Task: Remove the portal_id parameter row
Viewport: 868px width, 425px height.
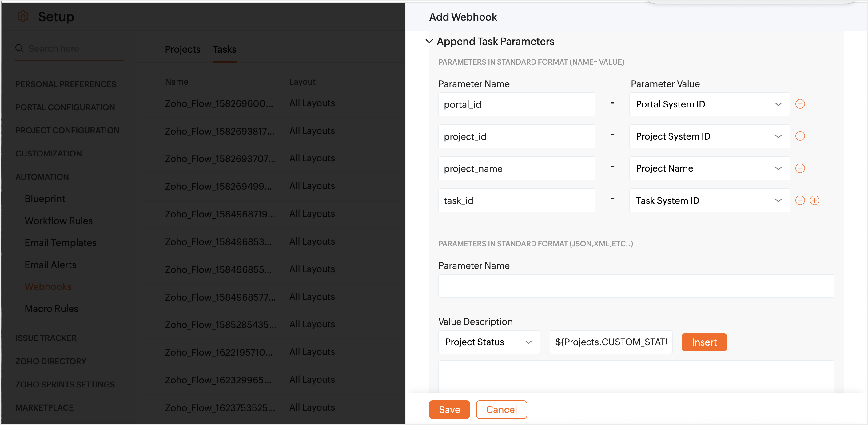Action: [800, 104]
